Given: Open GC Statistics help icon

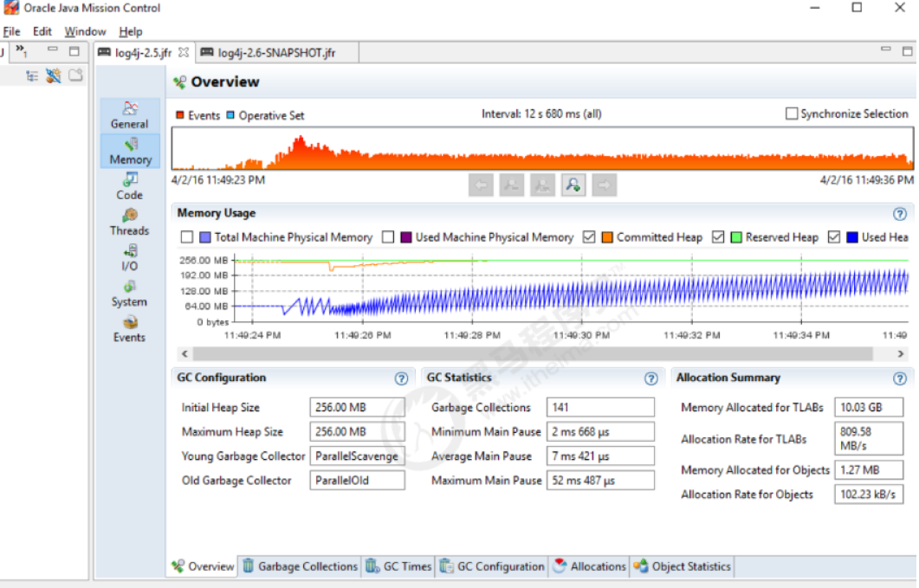Looking at the screenshot, I should click(650, 378).
